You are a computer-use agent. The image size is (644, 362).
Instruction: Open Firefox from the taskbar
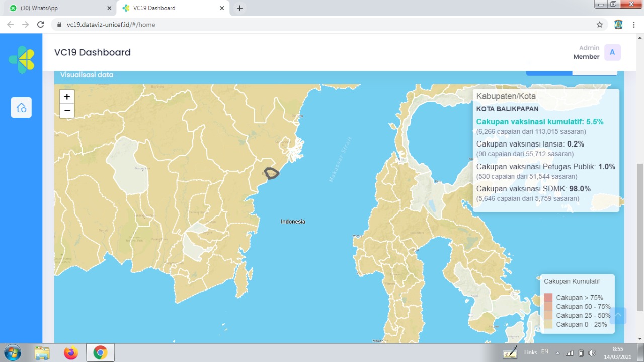click(71, 353)
